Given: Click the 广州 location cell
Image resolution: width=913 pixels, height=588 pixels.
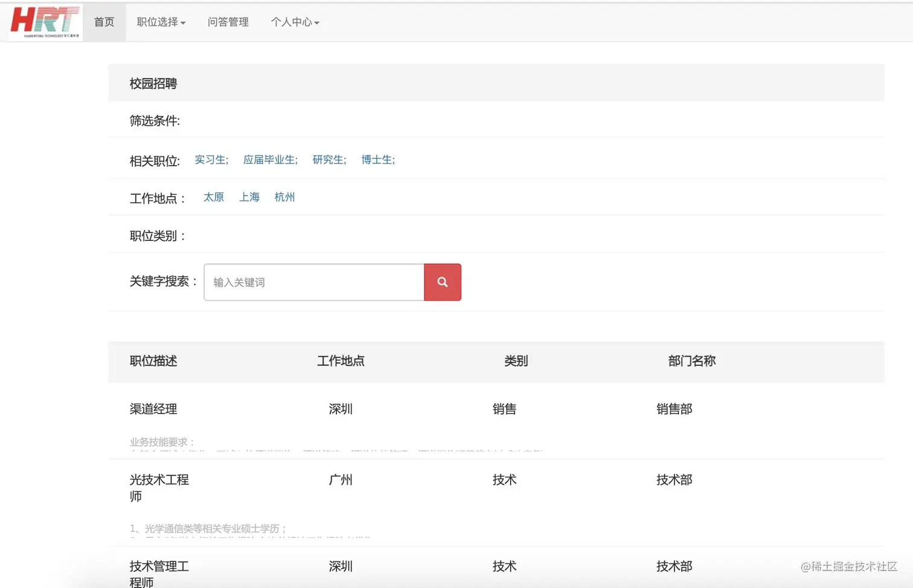Looking at the screenshot, I should pos(341,480).
